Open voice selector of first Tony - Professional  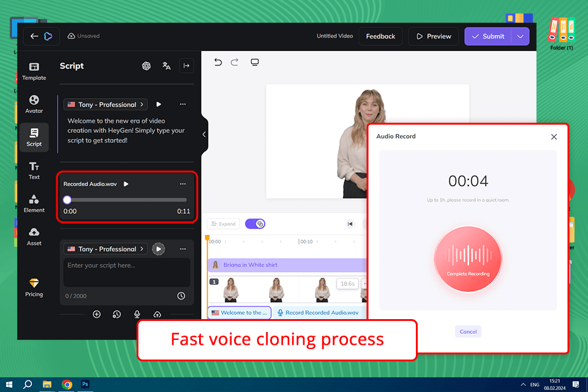click(x=106, y=104)
